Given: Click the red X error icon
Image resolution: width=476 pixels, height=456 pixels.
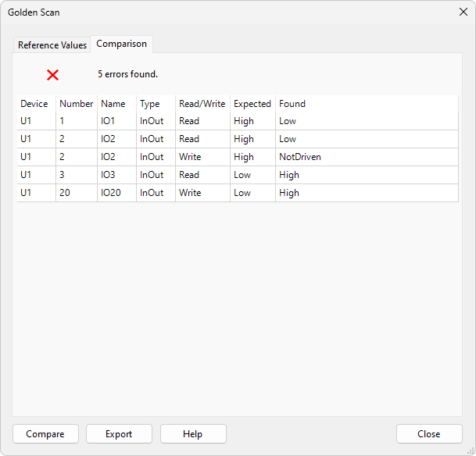Looking at the screenshot, I should pyautogui.click(x=52, y=75).
